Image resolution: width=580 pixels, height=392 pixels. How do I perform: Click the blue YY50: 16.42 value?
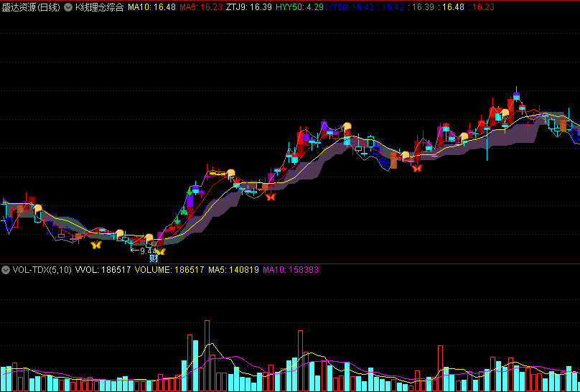[x=351, y=7]
